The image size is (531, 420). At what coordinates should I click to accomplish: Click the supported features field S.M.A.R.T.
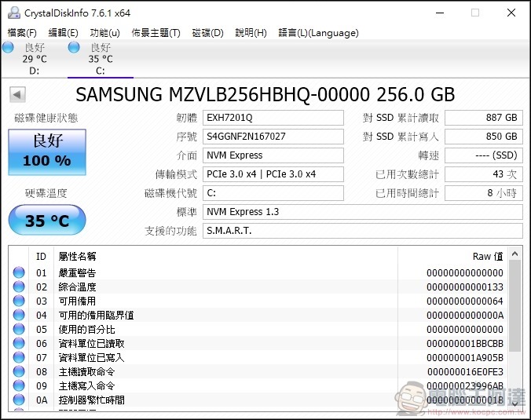363,231
